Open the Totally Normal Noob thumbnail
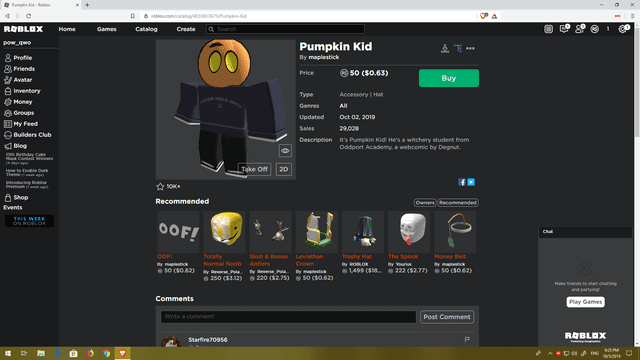Image resolution: width=640 pixels, height=360 pixels. tap(224, 231)
